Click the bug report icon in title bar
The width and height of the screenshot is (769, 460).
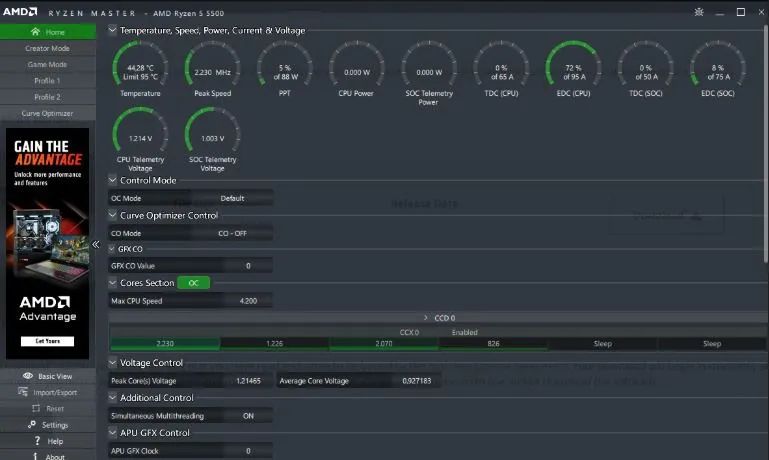[699, 12]
